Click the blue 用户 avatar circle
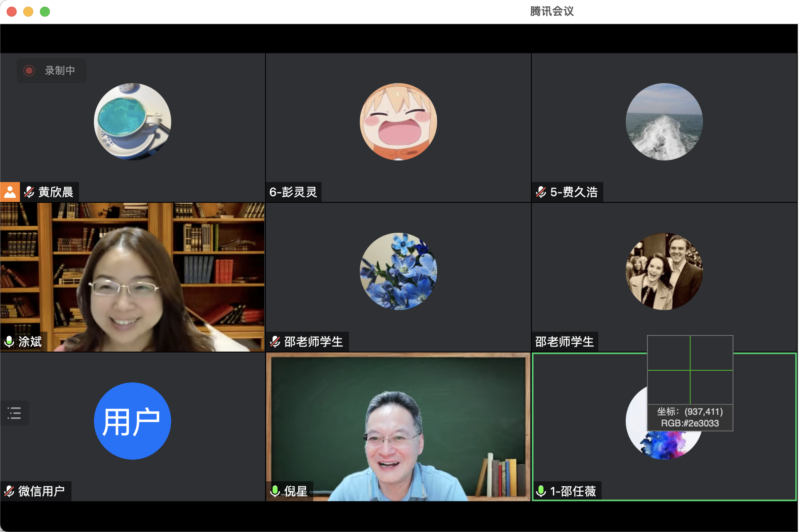Screen dimensions: 799x532 (133, 421)
